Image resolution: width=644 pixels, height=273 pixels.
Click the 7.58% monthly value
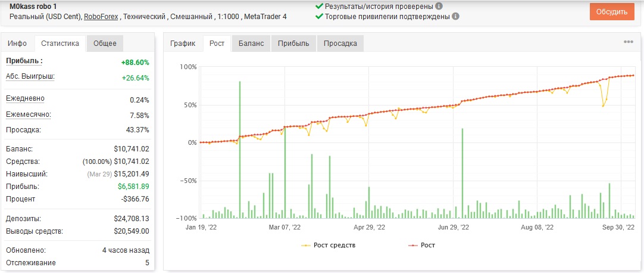pyautogui.click(x=140, y=115)
